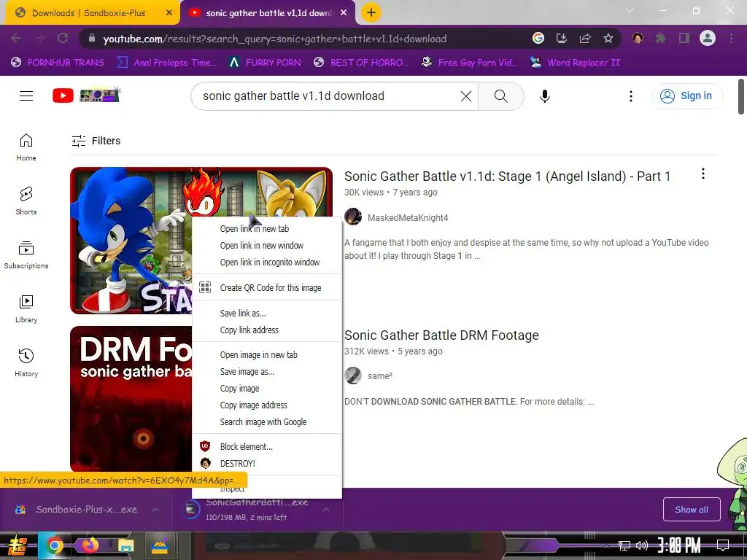The image size is (747, 560).
Task: Open Sonic Gather Battle DRM Footage title
Action: 441,335
